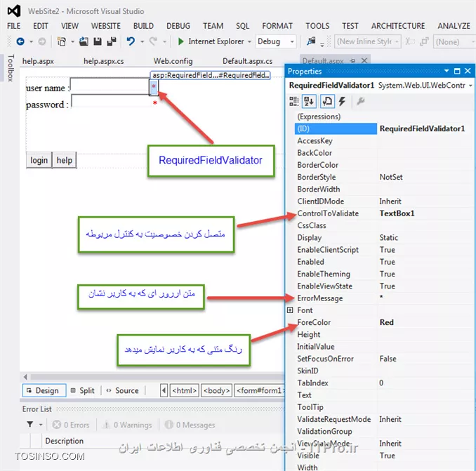
Task: Click the password text box
Action: tap(111, 101)
